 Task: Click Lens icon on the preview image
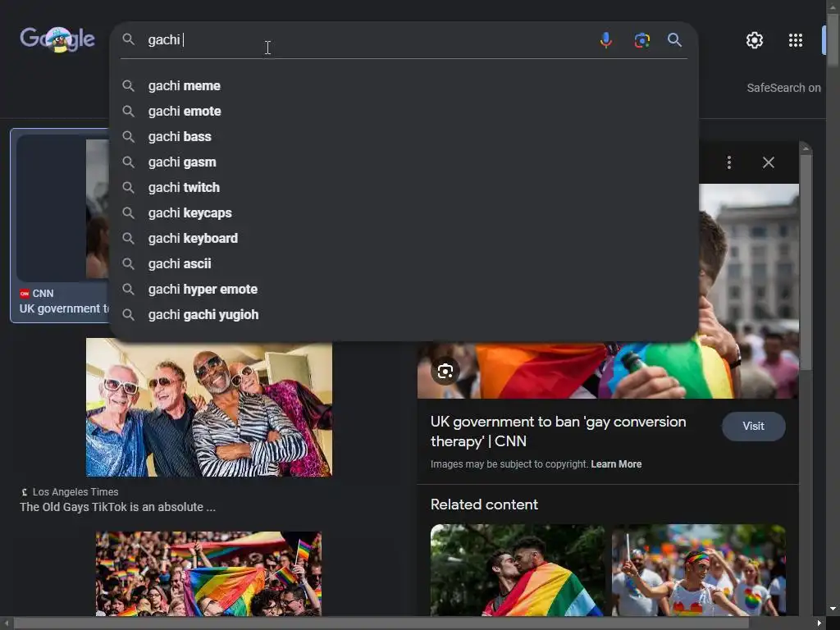click(445, 371)
